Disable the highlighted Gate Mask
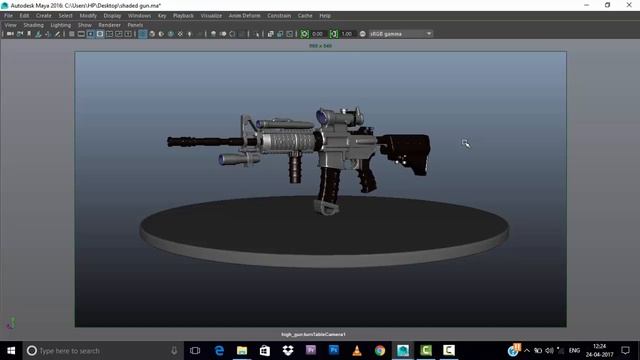 (x=100, y=34)
